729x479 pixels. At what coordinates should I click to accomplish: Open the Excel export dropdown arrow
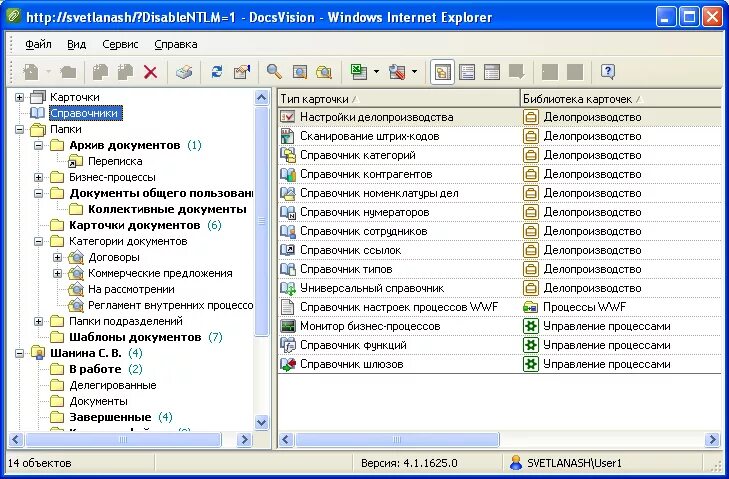pyautogui.click(x=376, y=72)
